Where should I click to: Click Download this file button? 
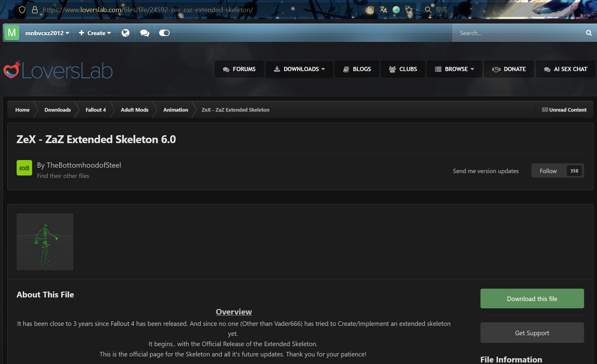(x=532, y=299)
